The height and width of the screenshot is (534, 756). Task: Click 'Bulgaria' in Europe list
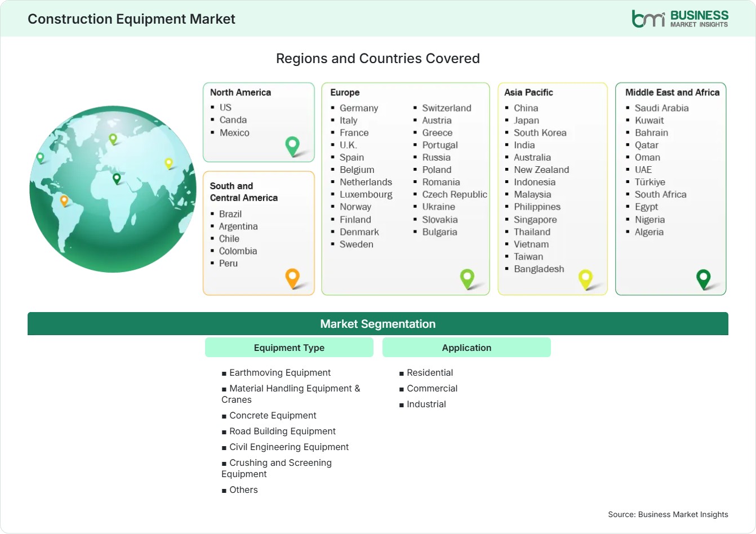coord(439,232)
